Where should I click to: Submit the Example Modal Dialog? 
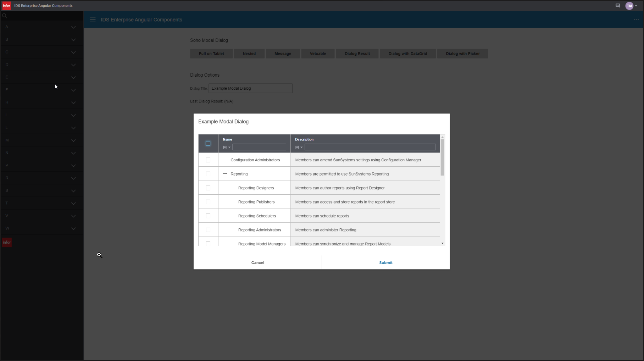coord(386,262)
